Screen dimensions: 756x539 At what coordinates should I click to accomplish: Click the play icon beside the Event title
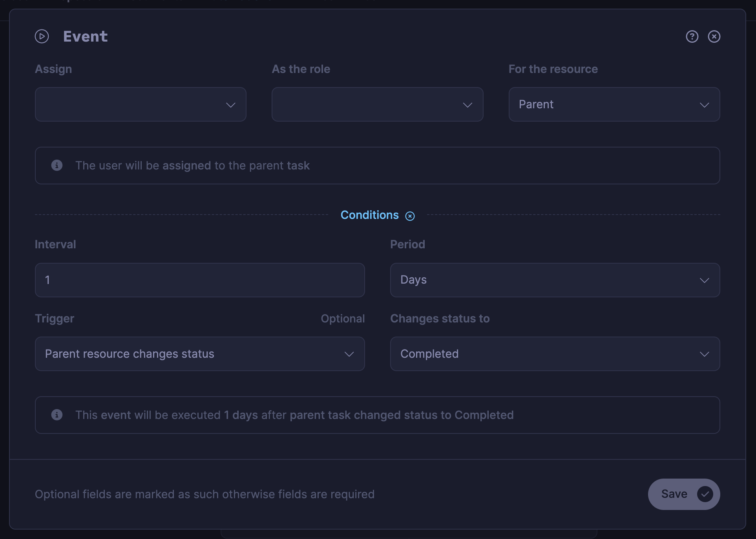click(x=42, y=36)
